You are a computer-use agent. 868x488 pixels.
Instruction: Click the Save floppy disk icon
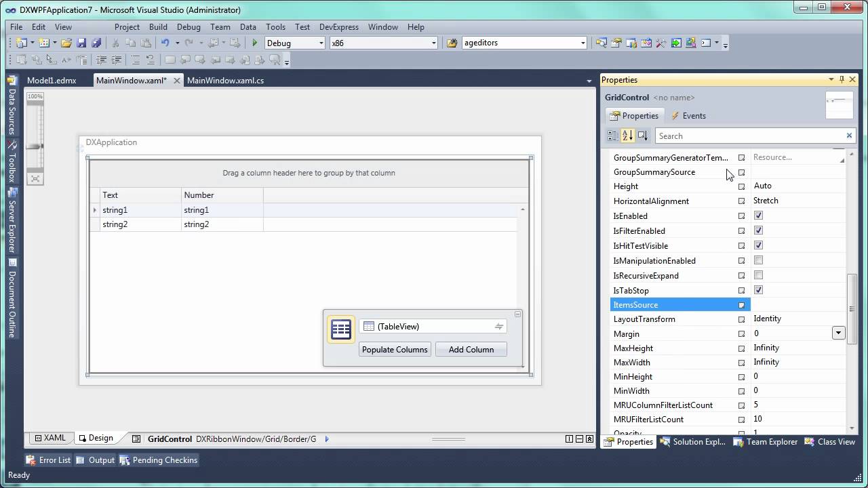coord(81,43)
